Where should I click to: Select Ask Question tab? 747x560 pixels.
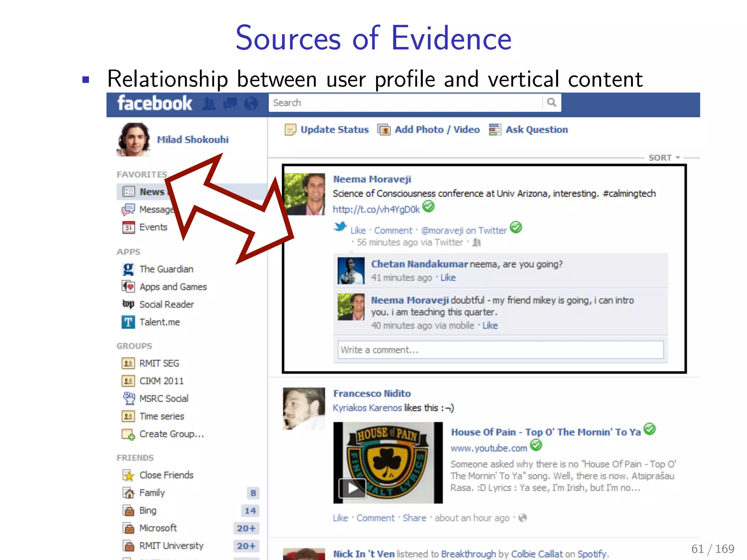click(529, 130)
